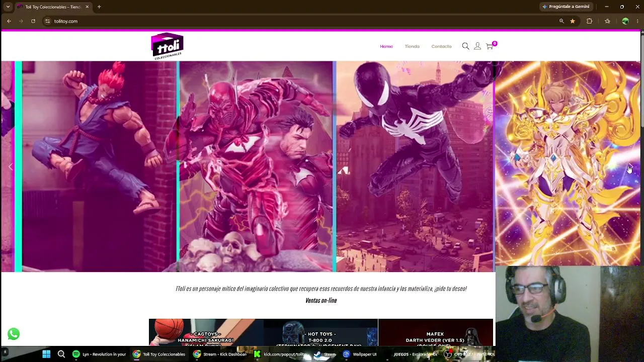The width and height of the screenshot is (644, 362).
Task: Switch to kick.com/popout taskbar window
Action: tap(281, 354)
